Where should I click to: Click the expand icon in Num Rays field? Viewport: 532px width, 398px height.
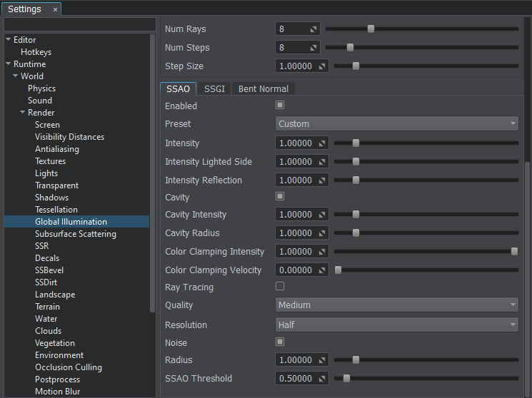coord(313,29)
